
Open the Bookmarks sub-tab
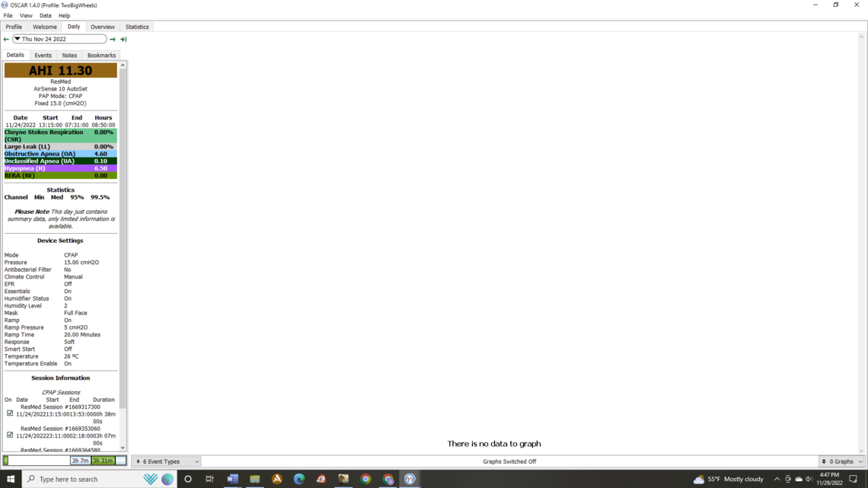101,56
